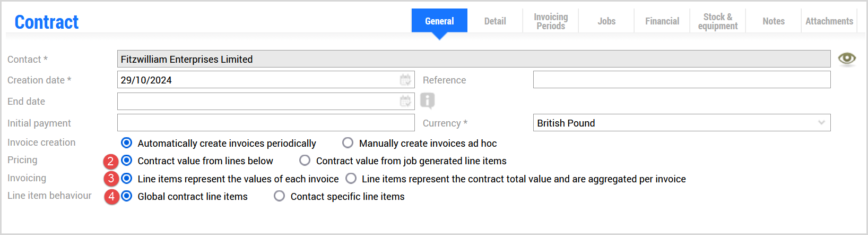Click the Reference input field
This screenshot has width=868, height=235.
[681, 80]
